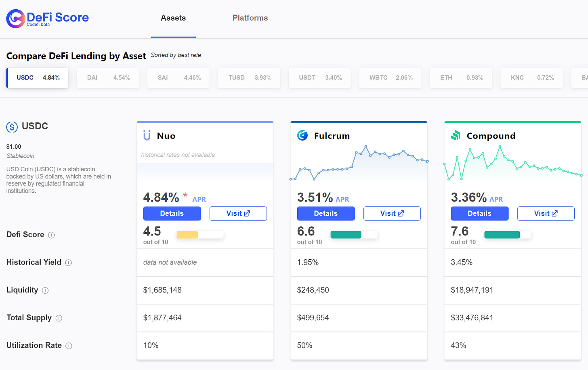The width and height of the screenshot is (588, 370).
Task: Click the Fulcrum historical rate chart
Action: 359,163
